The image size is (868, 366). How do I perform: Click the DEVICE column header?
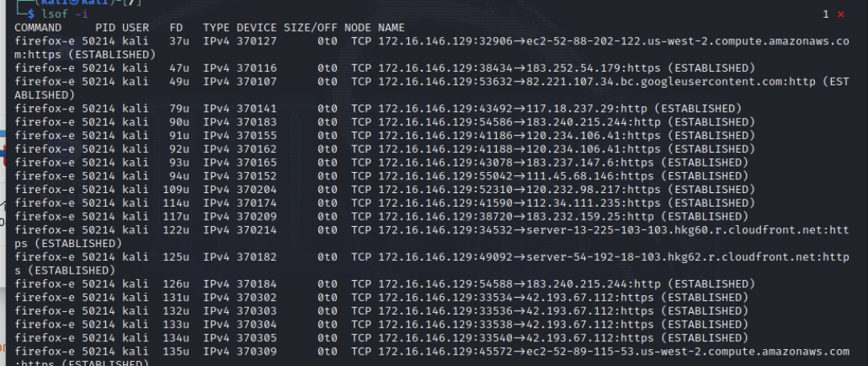[256, 27]
